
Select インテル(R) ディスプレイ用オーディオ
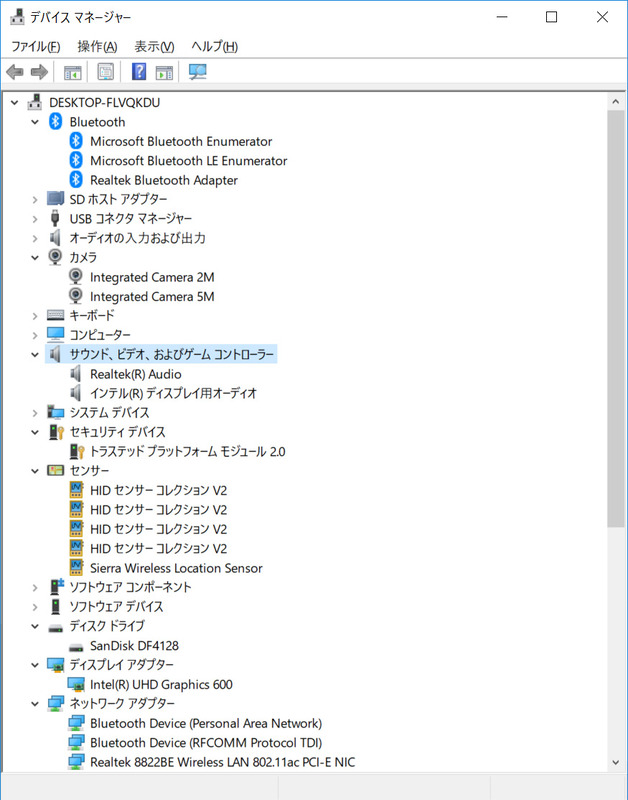(173, 393)
